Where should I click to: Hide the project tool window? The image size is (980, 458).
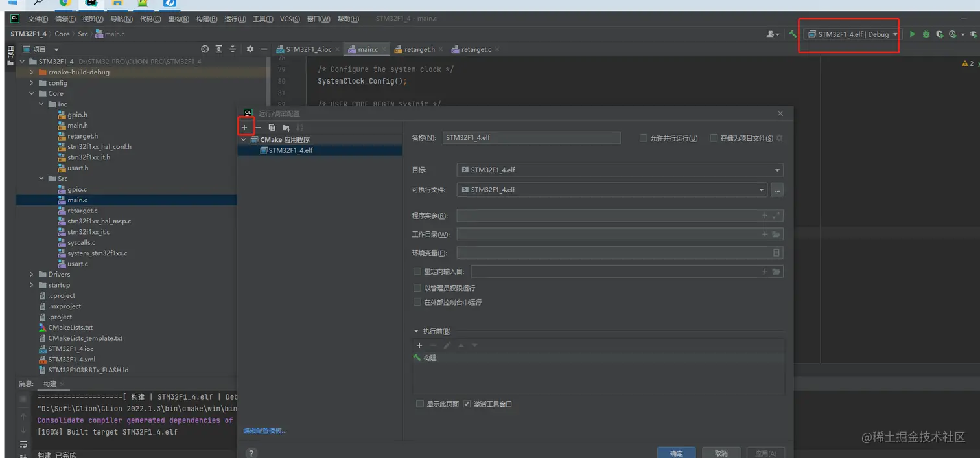click(264, 49)
